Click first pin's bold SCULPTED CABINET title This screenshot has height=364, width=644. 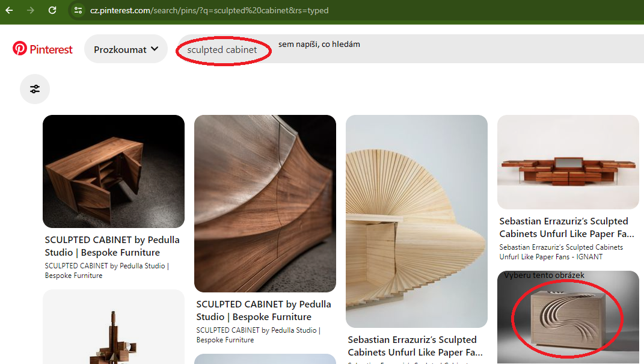tap(112, 246)
